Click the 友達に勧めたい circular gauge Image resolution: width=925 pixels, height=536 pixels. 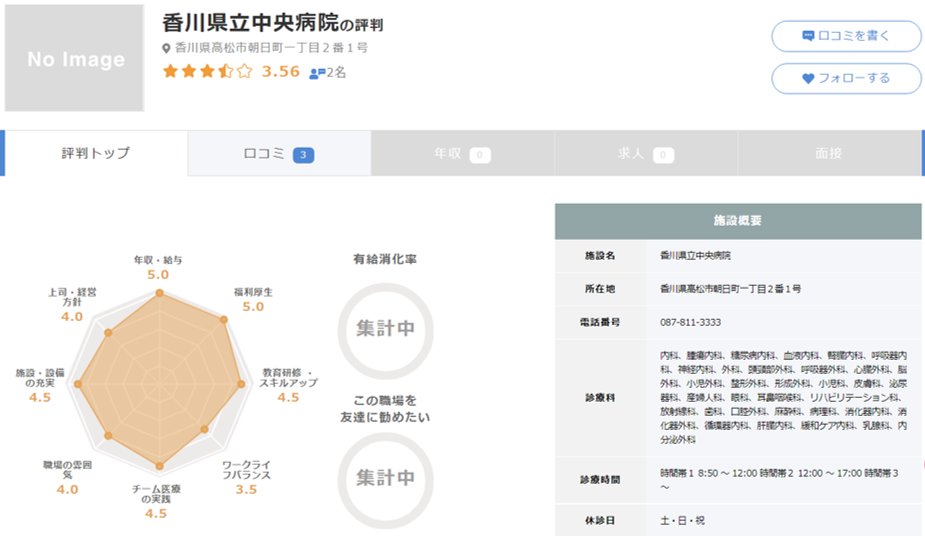coord(385,478)
